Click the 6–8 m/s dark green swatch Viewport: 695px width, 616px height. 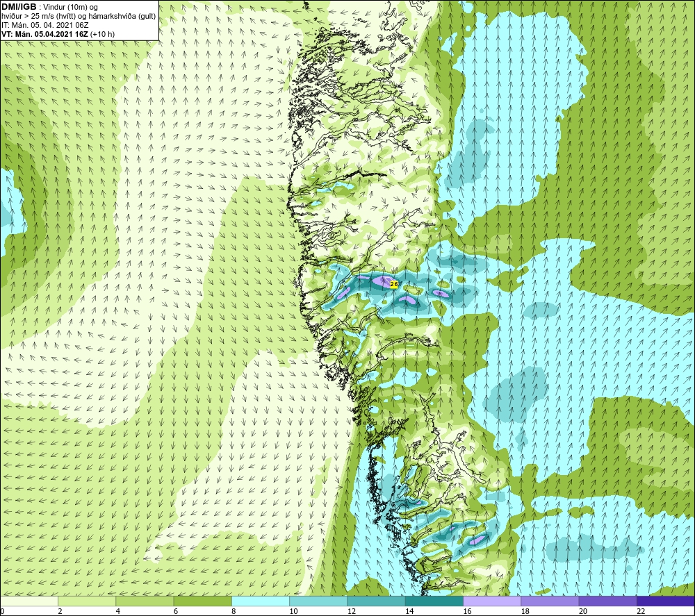click(202, 601)
